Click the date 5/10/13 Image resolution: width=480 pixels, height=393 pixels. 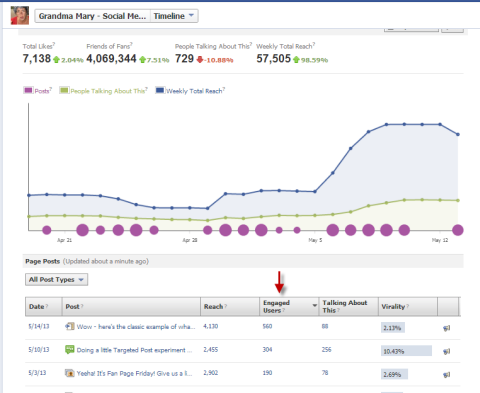pyautogui.click(x=39, y=350)
